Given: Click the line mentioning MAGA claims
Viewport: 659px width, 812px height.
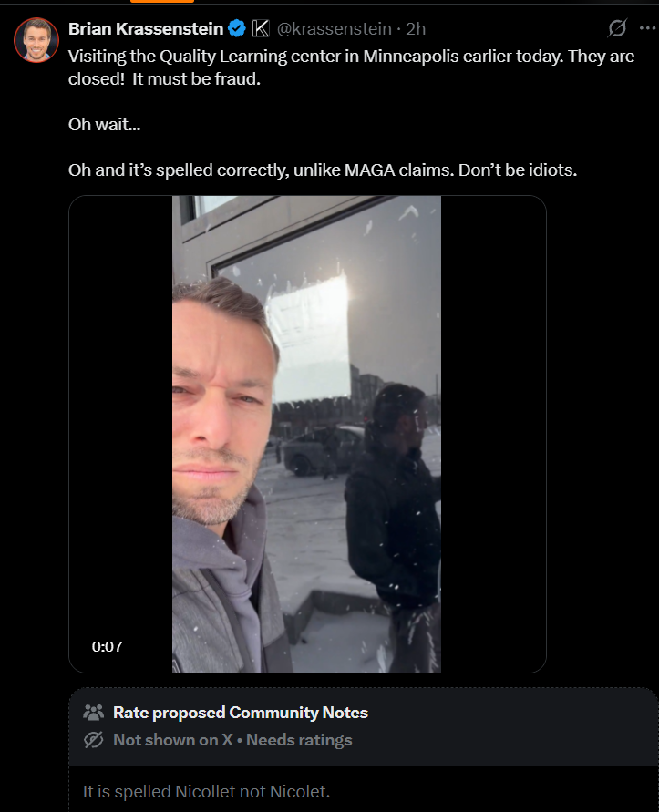Looking at the screenshot, I should pos(323,170).
